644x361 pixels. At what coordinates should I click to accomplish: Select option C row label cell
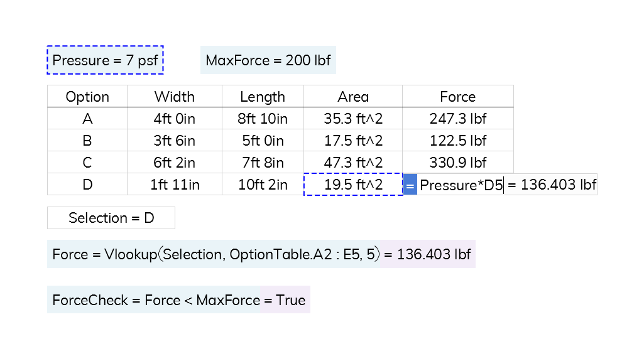click(x=87, y=163)
